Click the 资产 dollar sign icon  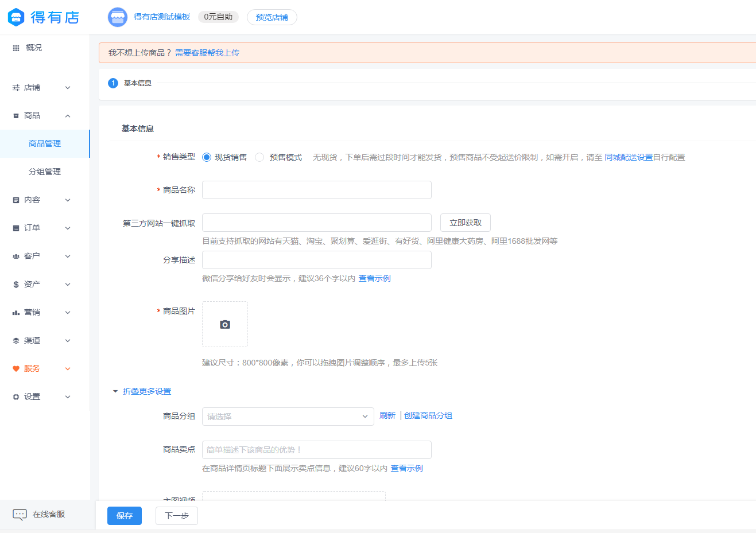coord(16,285)
